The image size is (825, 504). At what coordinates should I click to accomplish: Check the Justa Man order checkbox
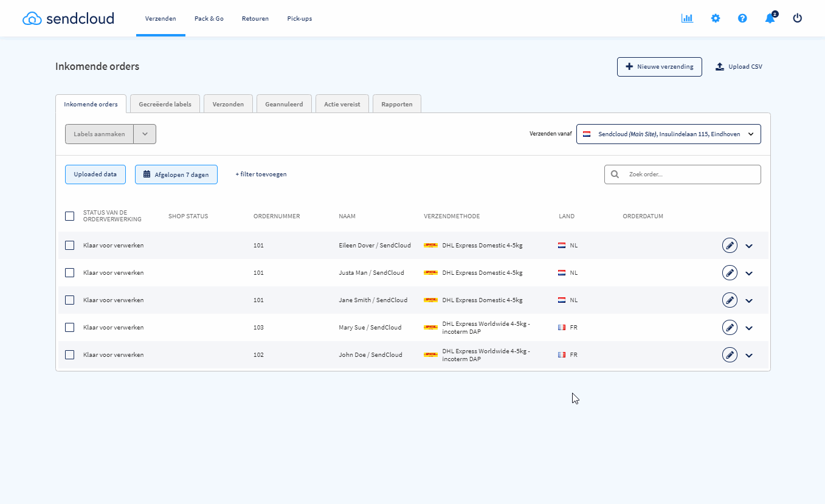coord(70,273)
